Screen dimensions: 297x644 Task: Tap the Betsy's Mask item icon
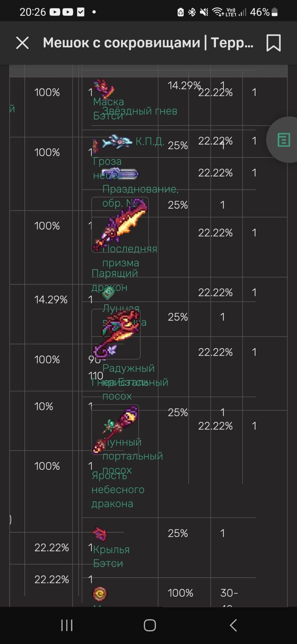[x=103, y=88]
